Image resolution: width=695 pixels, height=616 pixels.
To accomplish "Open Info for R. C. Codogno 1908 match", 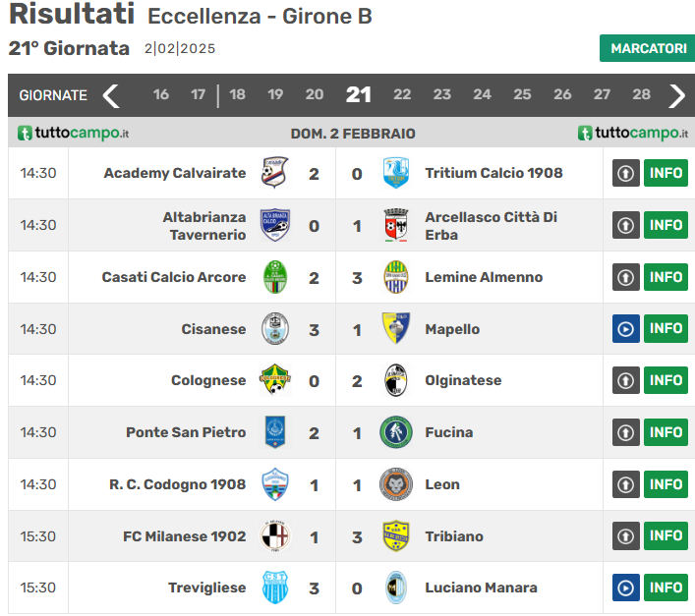I will point(666,484).
